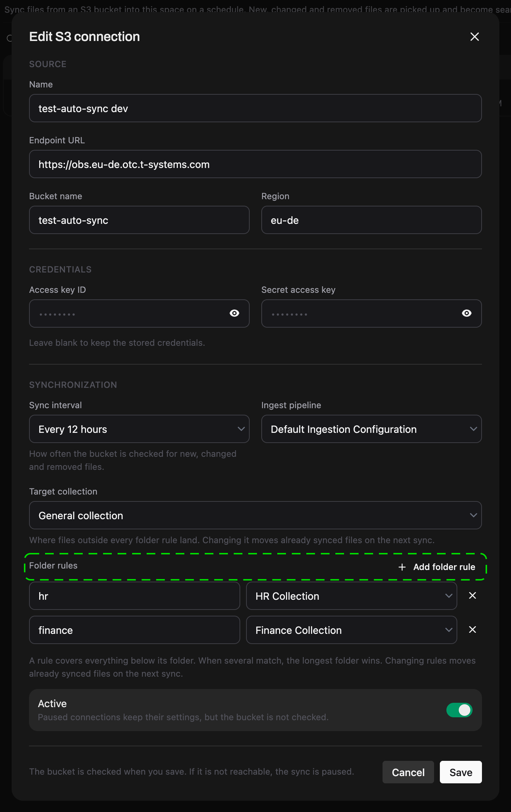The height and width of the screenshot is (812, 511).
Task: Focus the Bucket name field
Action: pos(139,220)
